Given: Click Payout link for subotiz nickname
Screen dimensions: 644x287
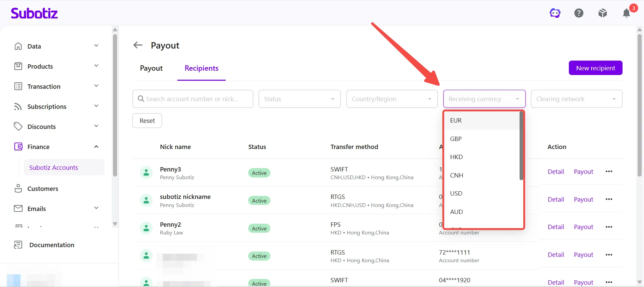Looking at the screenshot, I should [584, 199].
